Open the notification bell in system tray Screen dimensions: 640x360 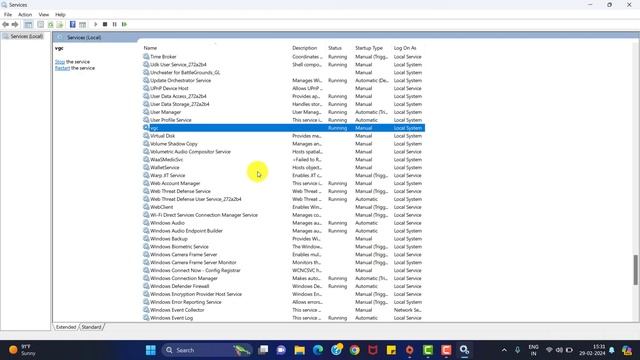click(x=611, y=350)
